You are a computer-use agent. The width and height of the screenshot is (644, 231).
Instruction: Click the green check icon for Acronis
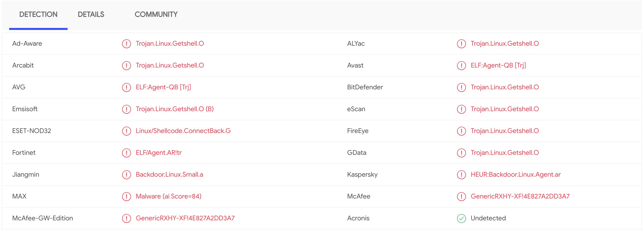click(461, 218)
